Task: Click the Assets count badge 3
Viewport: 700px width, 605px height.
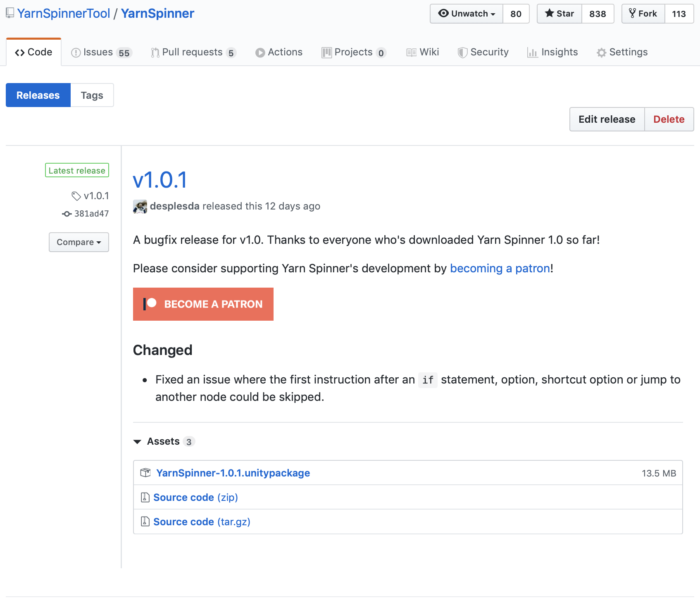Action: tap(189, 442)
